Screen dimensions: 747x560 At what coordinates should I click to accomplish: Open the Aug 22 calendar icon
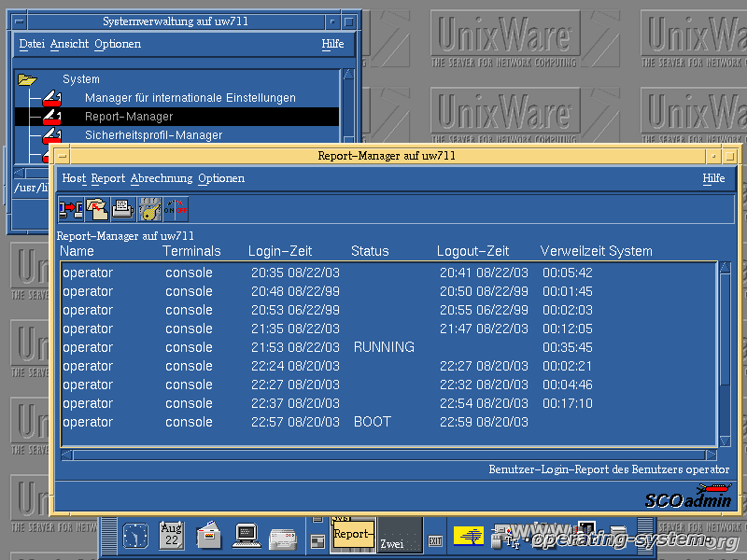[172, 535]
